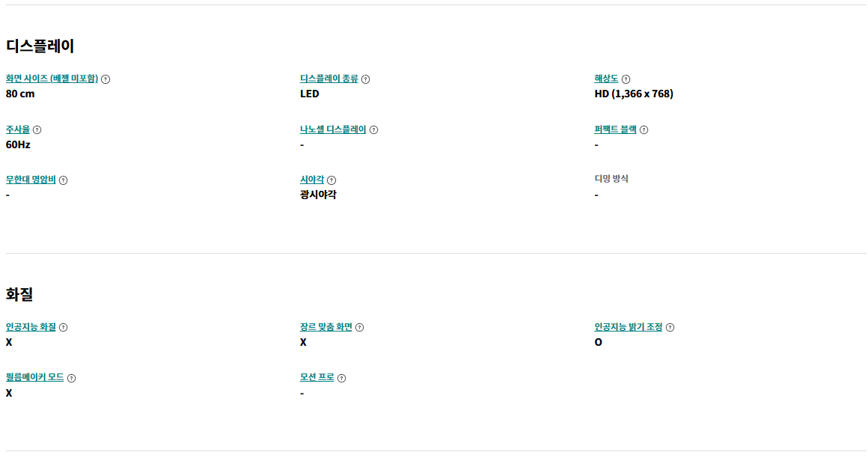Click the question mark next to 해상도
This screenshot has height=458, width=868.
coord(626,79)
